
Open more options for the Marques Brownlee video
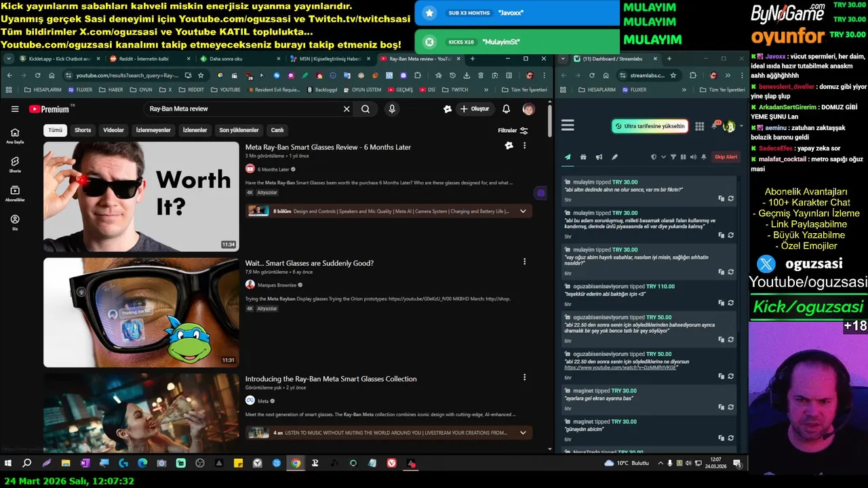[524, 262]
